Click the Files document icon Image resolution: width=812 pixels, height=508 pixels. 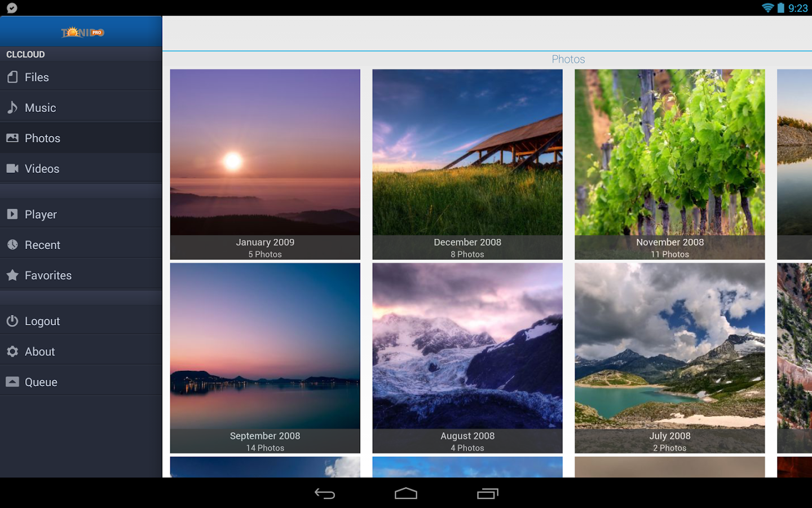point(12,77)
